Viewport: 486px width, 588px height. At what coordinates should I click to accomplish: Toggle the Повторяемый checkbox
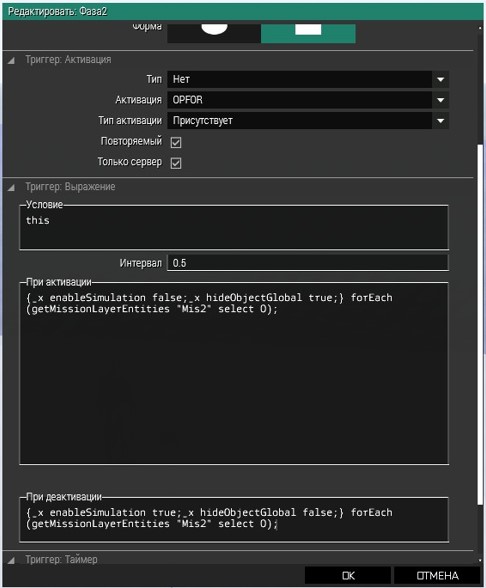tap(176, 142)
